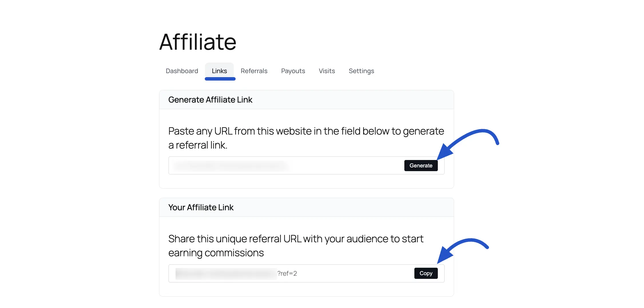Click the Your Affiliate Link section header
Screen dimensions: 644x308
click(201, 207)
